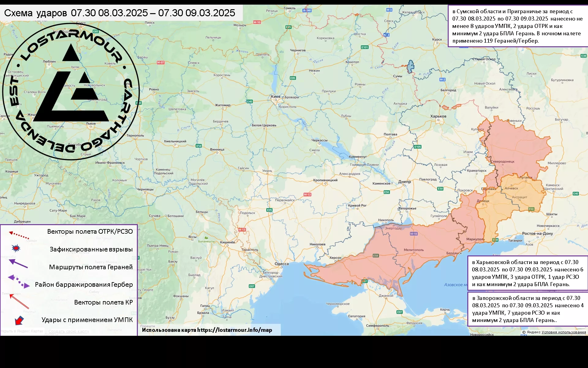The image size is (588, 368).
Task: Click the Кропивницкий city label
Action: click(325, 180)
